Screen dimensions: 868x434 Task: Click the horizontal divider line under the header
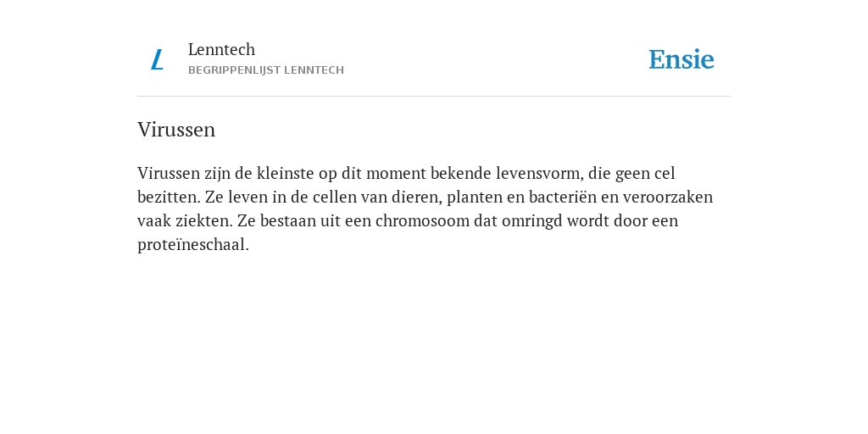tap(434, 97)
